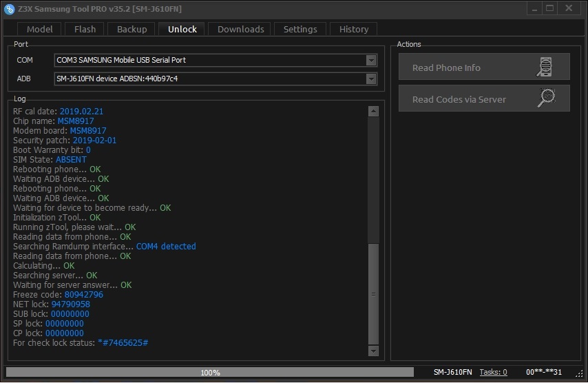Click the RF cal date 2019.02.21
This screenshot has height=383, width=588.
coord(81,112)
